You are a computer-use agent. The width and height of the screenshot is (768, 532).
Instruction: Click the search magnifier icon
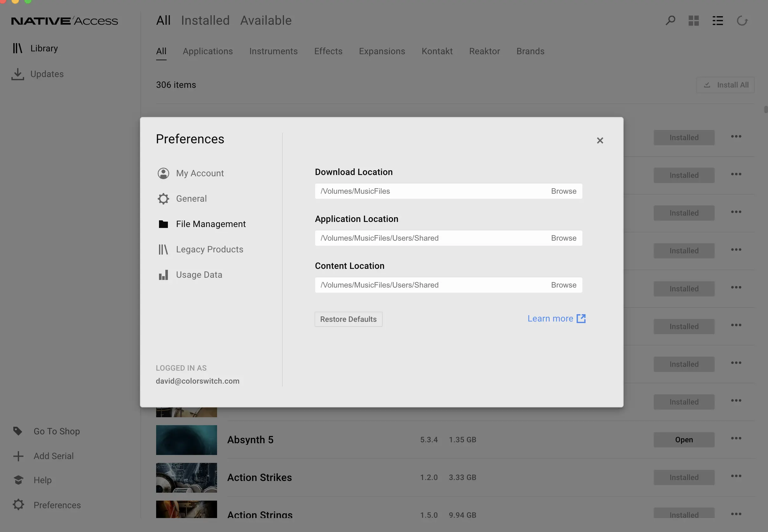coord(670,21)
